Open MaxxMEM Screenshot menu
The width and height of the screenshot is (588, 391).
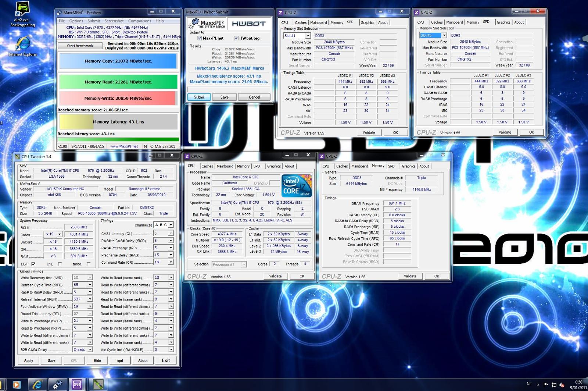point(114,21)
